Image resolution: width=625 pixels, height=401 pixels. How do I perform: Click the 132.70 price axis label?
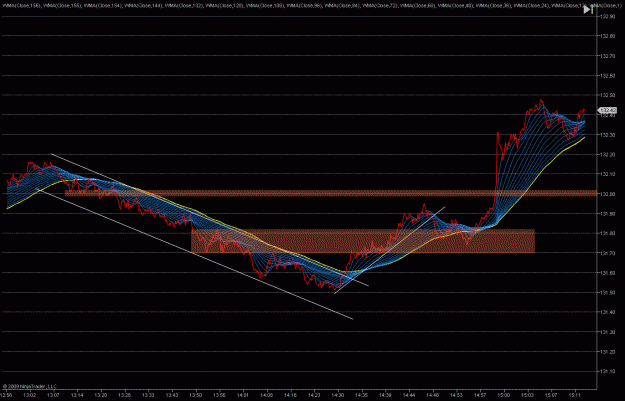point(607,56)
